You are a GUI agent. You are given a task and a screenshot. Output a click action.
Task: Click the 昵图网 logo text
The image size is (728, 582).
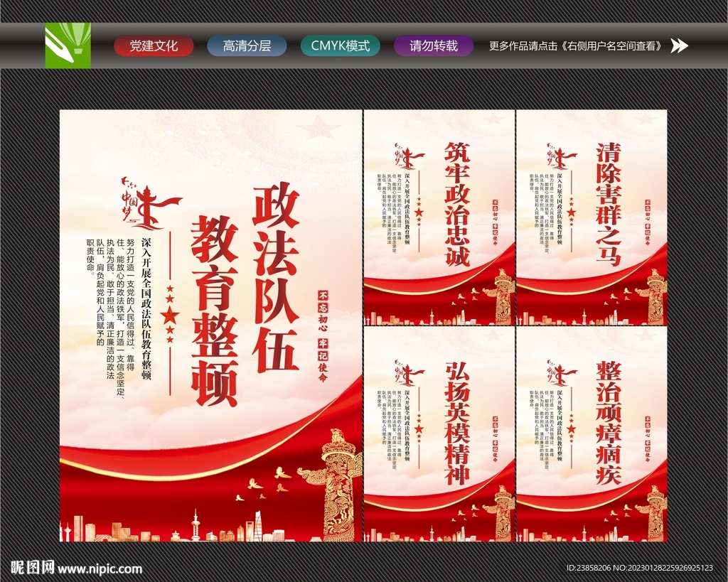pos(33,568)
